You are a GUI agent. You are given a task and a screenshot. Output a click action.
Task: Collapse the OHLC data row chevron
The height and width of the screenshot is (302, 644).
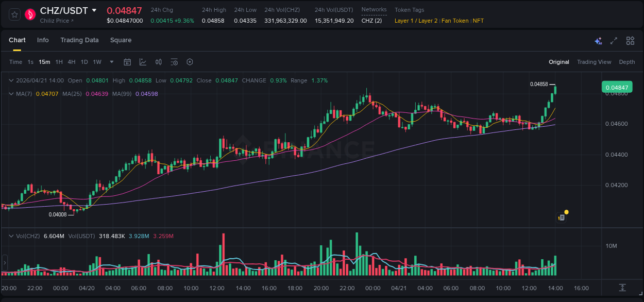11,80
